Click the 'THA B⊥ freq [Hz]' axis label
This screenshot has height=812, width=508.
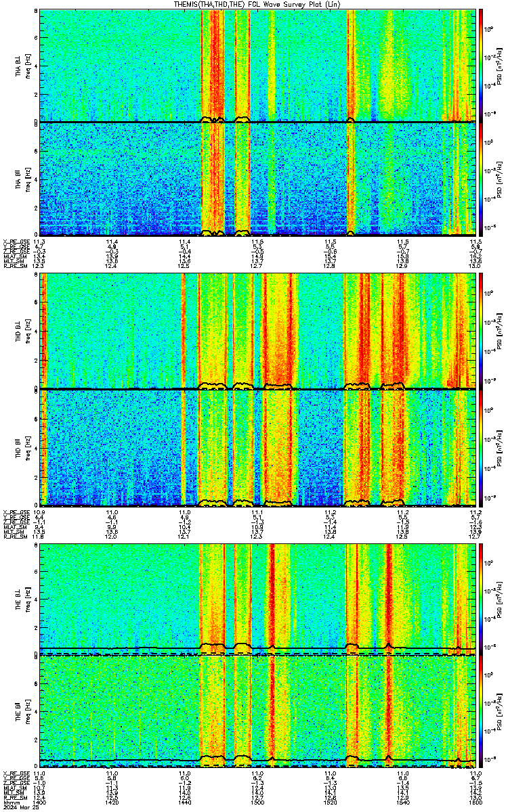[x=22, y=65]
